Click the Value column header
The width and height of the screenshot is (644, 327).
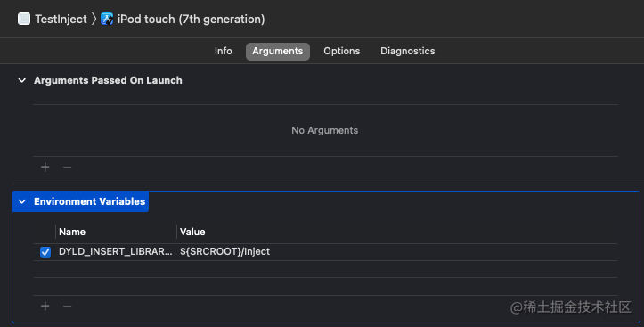pyautogui.click(x=192, y=232)
